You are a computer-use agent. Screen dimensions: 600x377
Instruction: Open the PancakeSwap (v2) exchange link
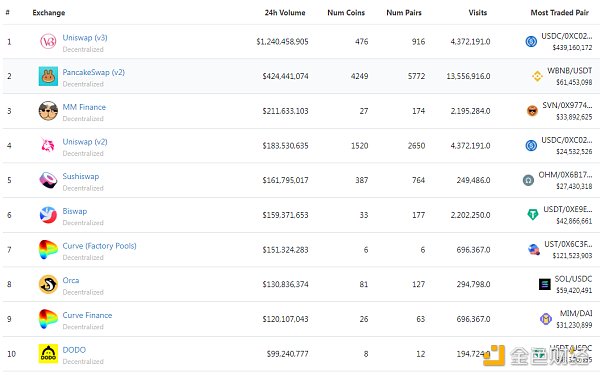tap(94, 72)
